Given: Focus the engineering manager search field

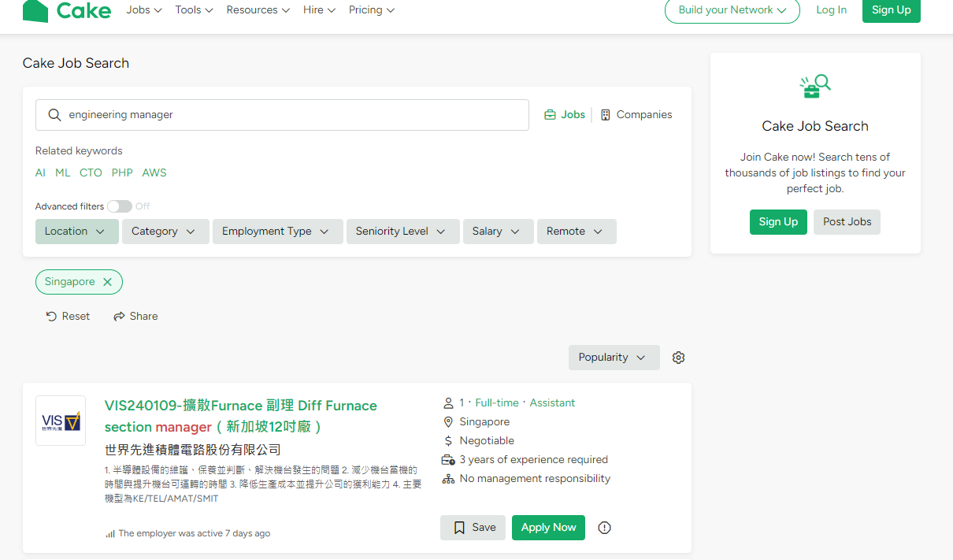Looking at the screenshot, I should pyautogui.click(x=282, y=115).
